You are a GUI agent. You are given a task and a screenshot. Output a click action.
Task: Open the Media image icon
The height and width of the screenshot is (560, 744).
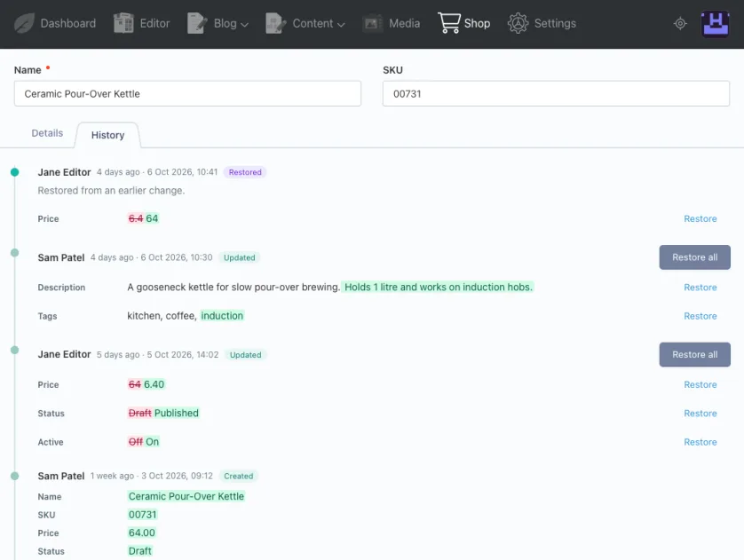point(373,23)
